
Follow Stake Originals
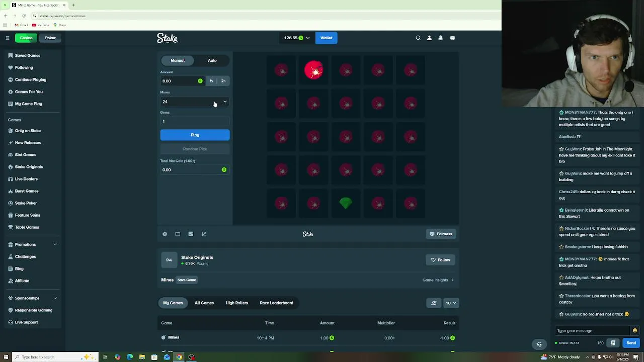pos(441,260)
